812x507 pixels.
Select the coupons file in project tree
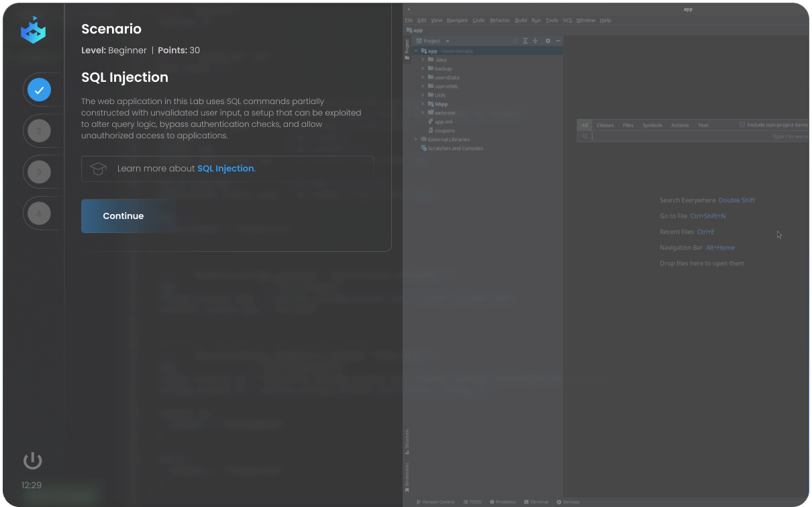(444, 130)
